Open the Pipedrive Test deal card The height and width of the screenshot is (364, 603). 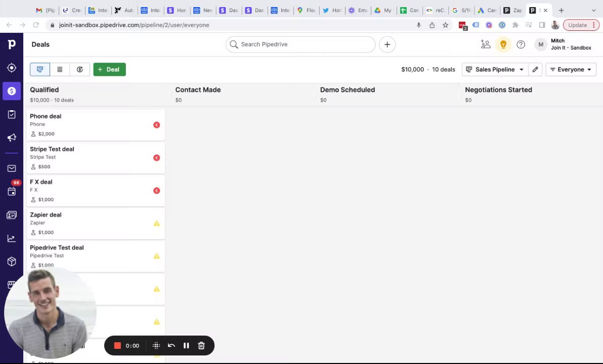point(96,256)
